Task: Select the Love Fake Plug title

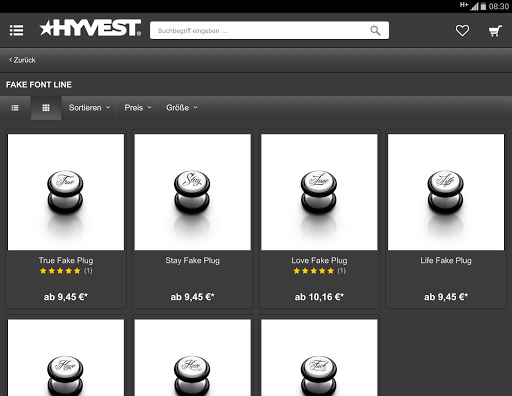Action: coord(319,260)
